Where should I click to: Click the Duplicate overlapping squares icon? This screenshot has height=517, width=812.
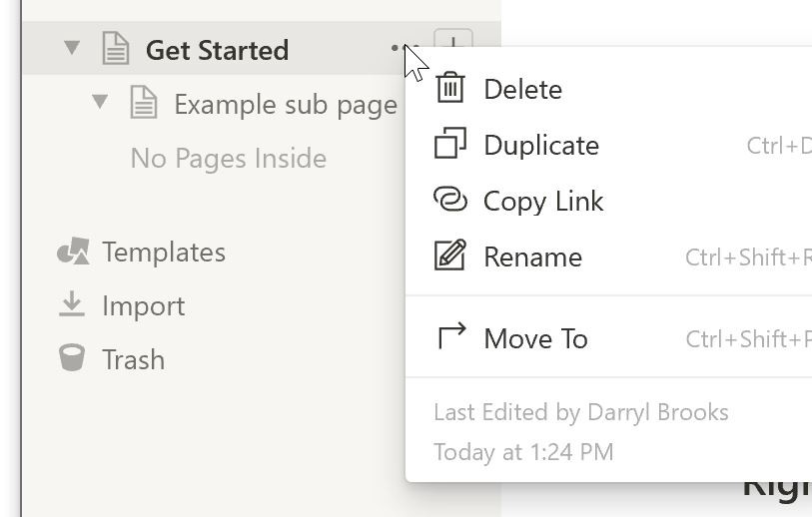(450, 143)
